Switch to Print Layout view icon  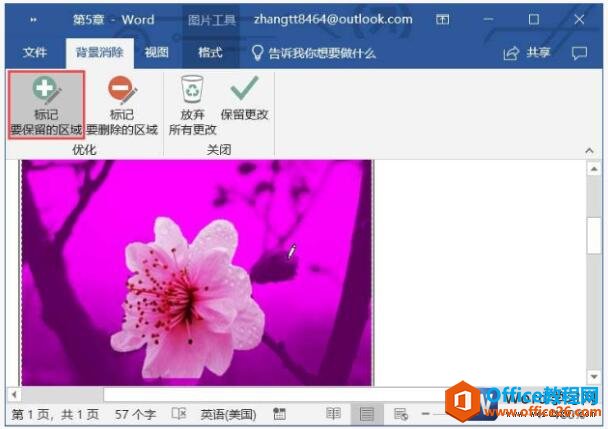[x=366, y=414]
